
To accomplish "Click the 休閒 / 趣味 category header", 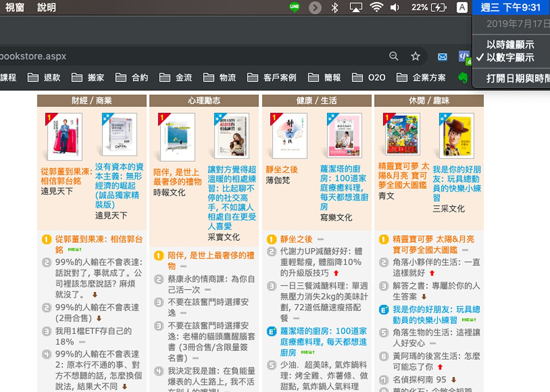I will coord(429,100).
